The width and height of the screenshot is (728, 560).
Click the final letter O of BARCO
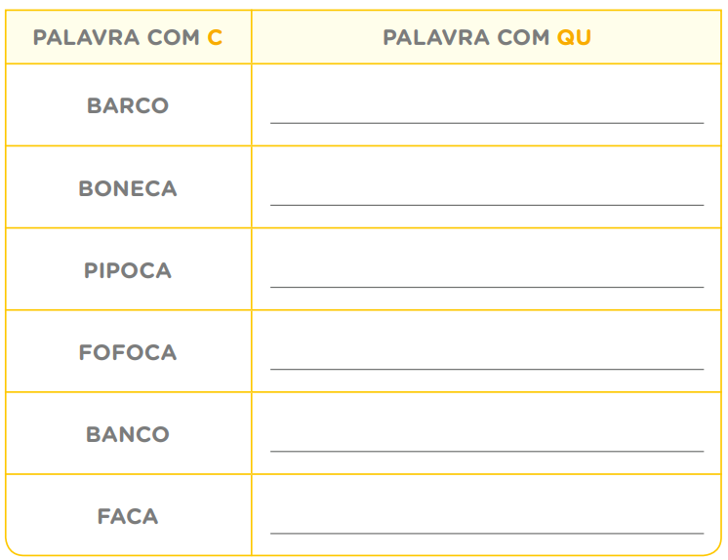160,105
